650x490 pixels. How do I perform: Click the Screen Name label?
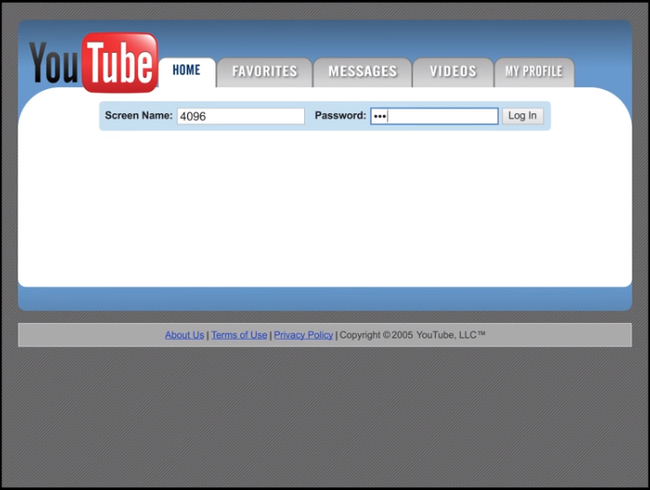coord(138,115)
